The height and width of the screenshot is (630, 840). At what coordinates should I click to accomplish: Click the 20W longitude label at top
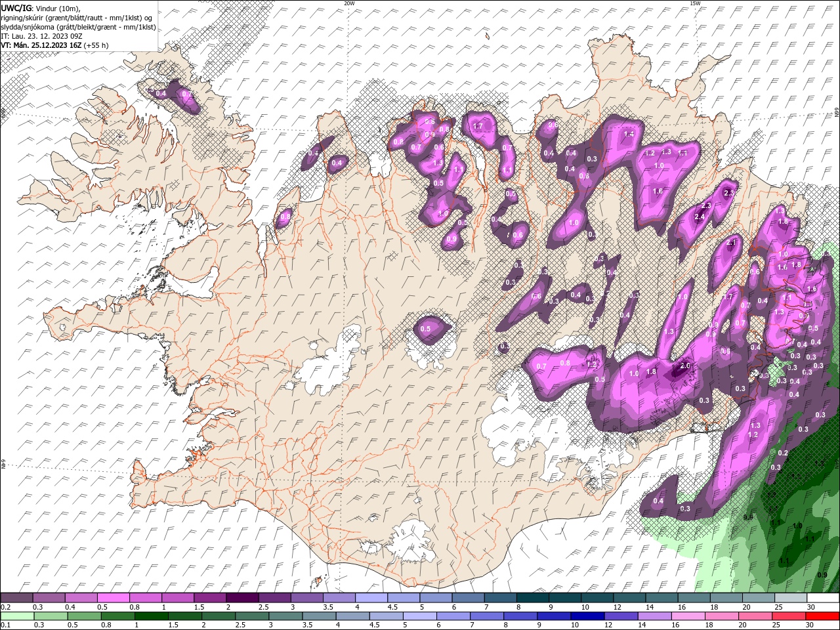349,3
